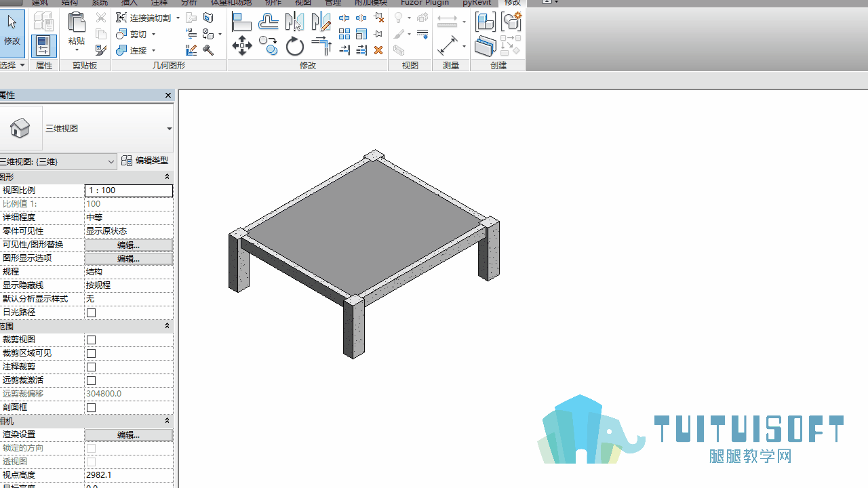Check the 裁剪视图 checkbox
868x488 pixels.
(x=92, y=340)
